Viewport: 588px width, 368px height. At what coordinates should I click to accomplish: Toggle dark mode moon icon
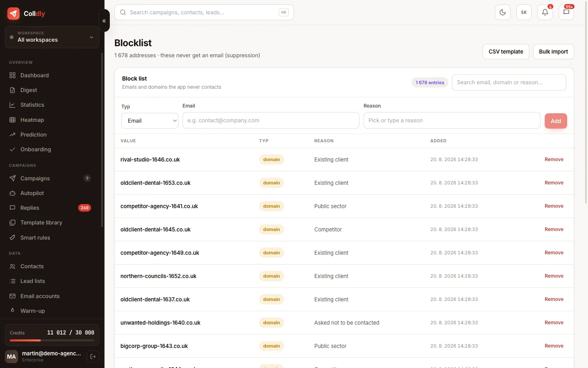503,12
